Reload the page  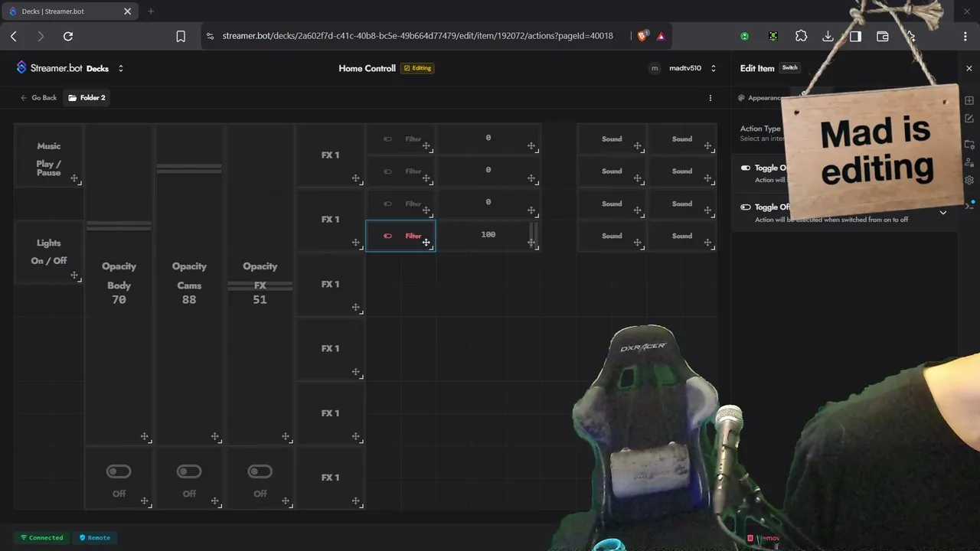coord(68,36)
